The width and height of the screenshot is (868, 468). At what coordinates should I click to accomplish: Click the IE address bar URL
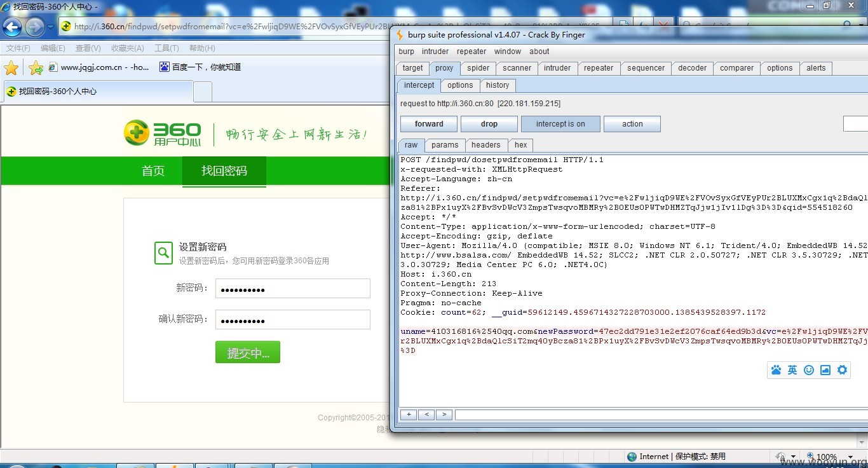pos(337,26)
